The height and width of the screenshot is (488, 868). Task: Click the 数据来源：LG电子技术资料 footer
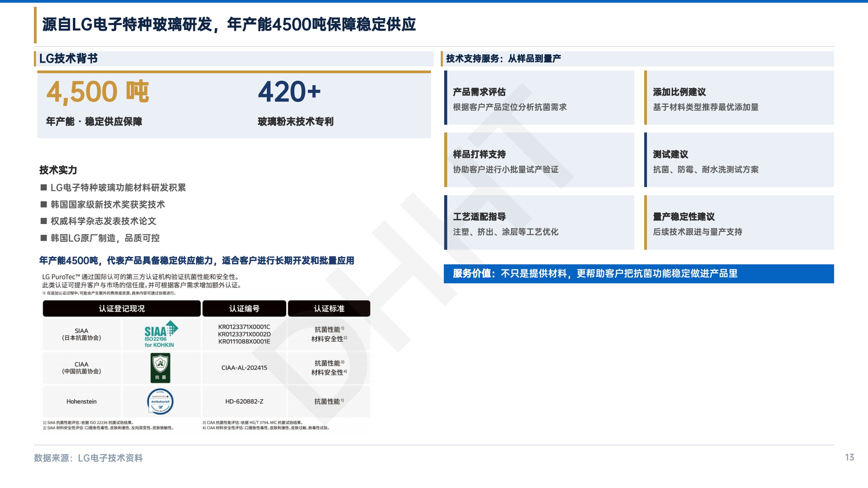point(88,458)
